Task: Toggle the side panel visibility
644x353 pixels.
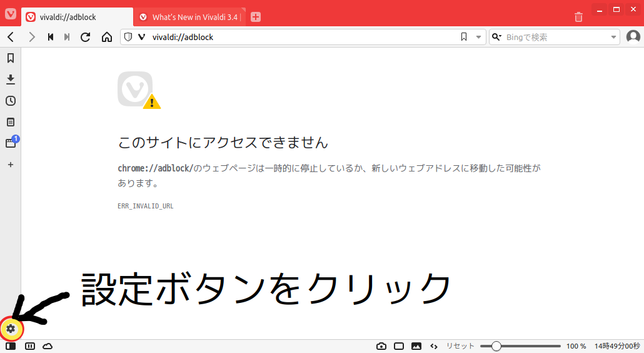Action: [x=11, y=346]
